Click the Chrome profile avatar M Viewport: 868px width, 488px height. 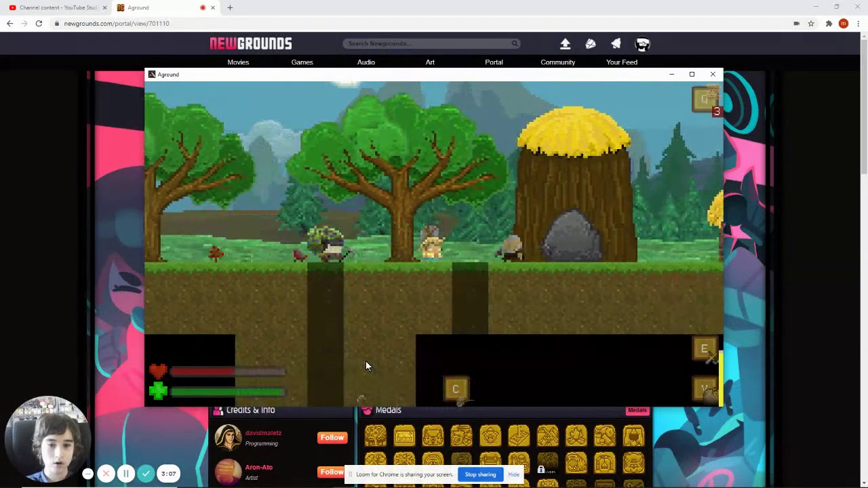[x=844, y=23]
